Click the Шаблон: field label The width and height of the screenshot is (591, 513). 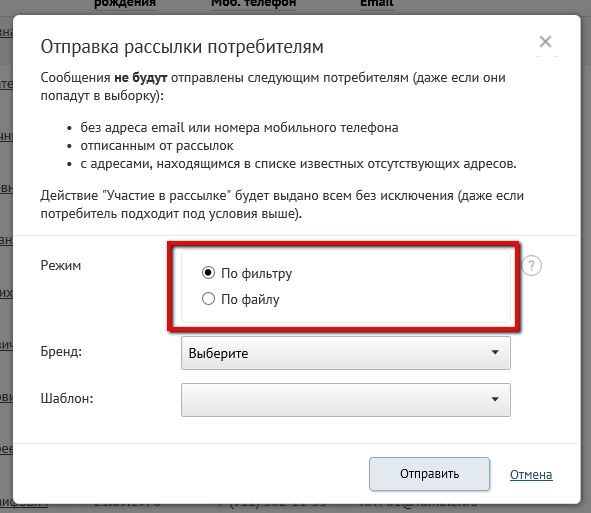[67, 398]
